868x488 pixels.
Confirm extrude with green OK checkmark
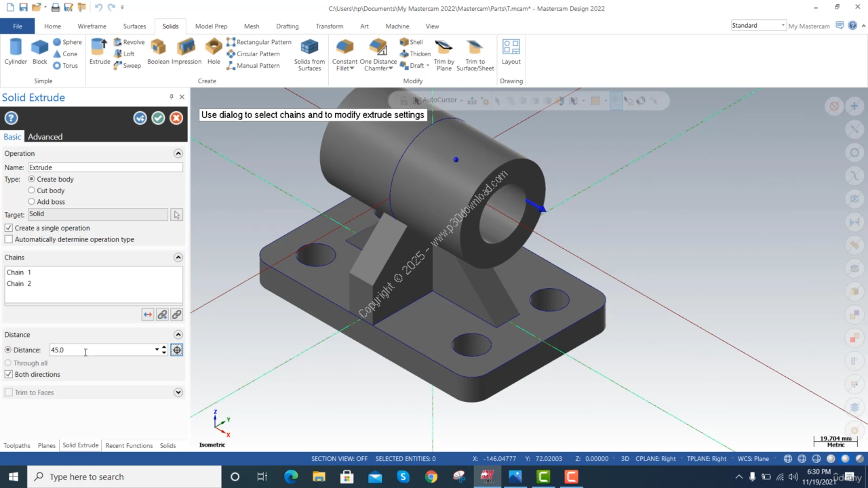158,118
